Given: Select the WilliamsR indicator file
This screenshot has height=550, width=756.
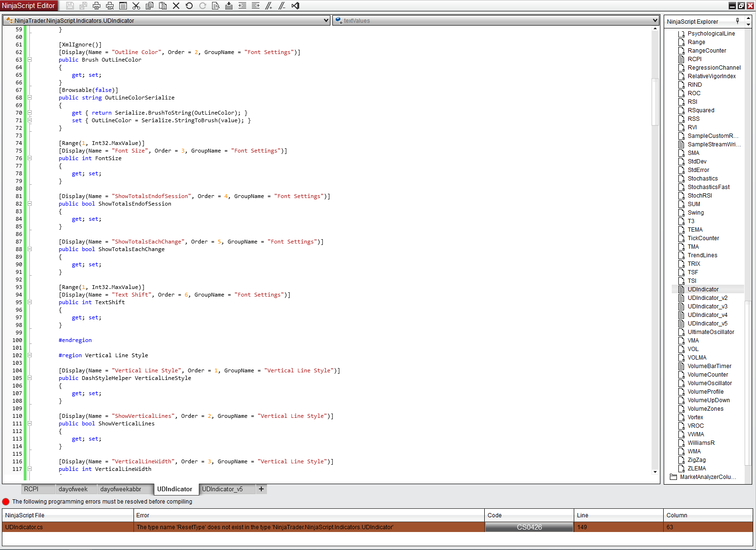Looking at the screenshot, I should tap(701, 443).
